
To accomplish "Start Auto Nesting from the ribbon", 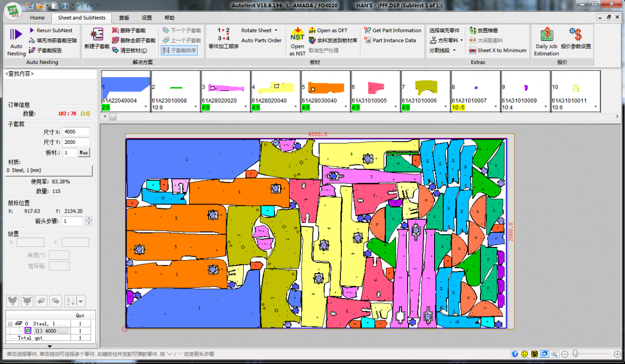I will (16, 41).
